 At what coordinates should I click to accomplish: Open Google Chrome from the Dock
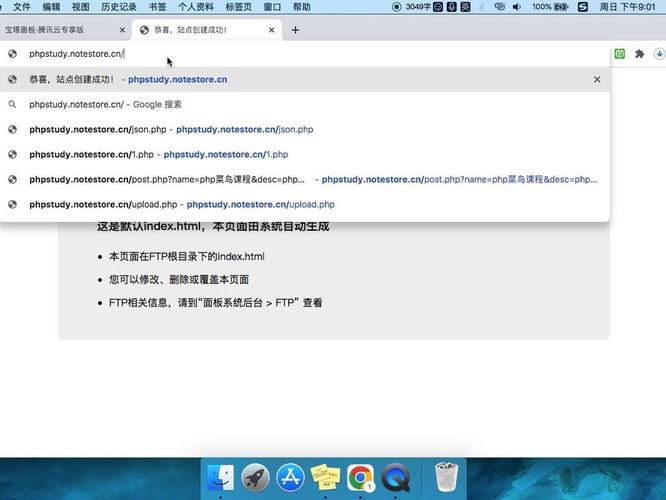click(361, 477)
